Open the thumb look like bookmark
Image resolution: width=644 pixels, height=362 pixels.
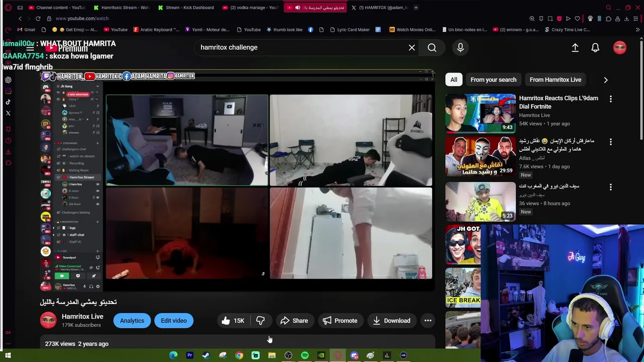(x=284, y=30)
